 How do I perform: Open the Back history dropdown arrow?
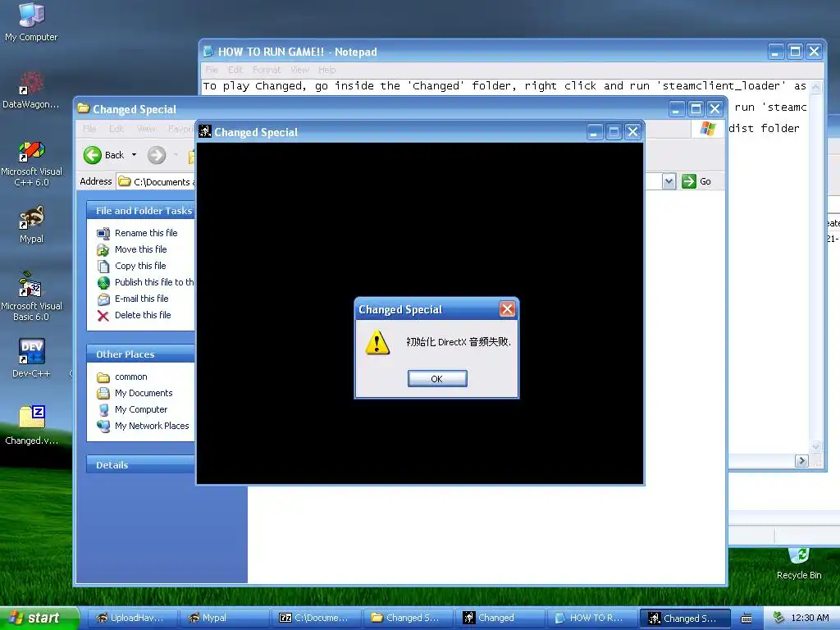pyautogui.click(x=134, y=155)
